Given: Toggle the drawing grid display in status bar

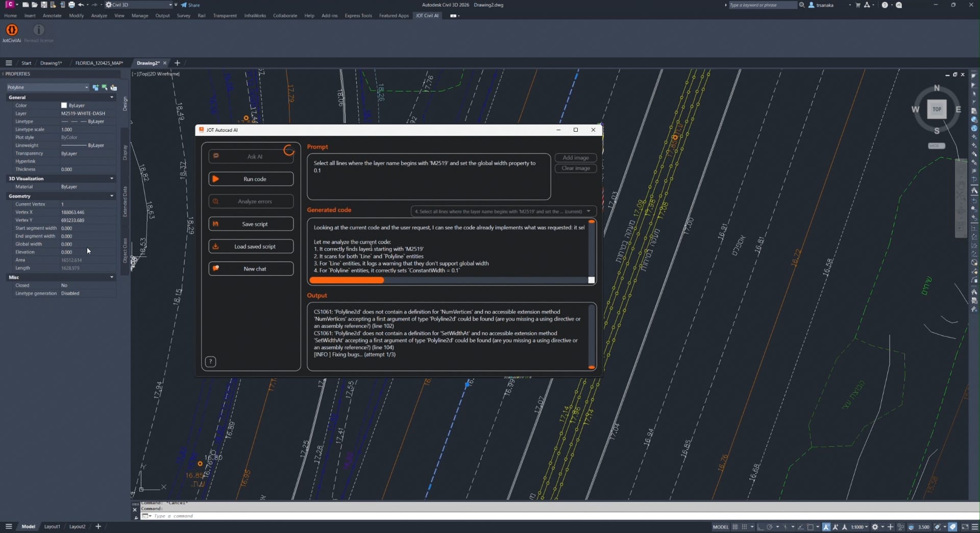Looking at the screenshot, I should click(735, 527).
